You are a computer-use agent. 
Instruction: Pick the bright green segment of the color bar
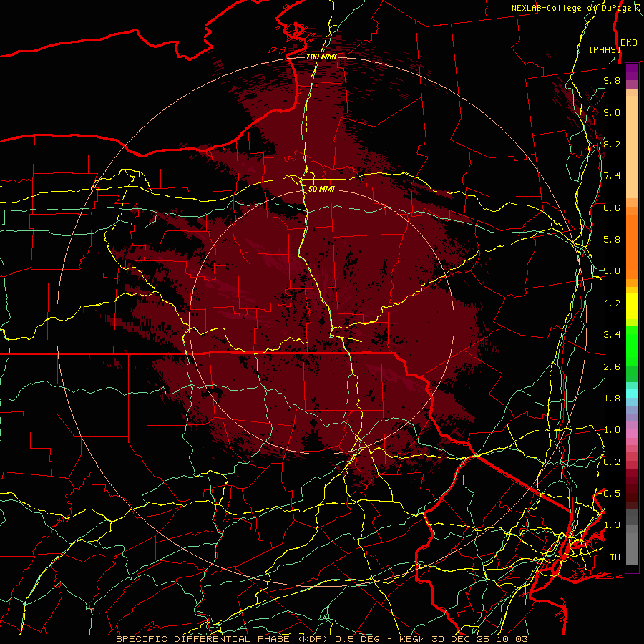tap(632, 345)
